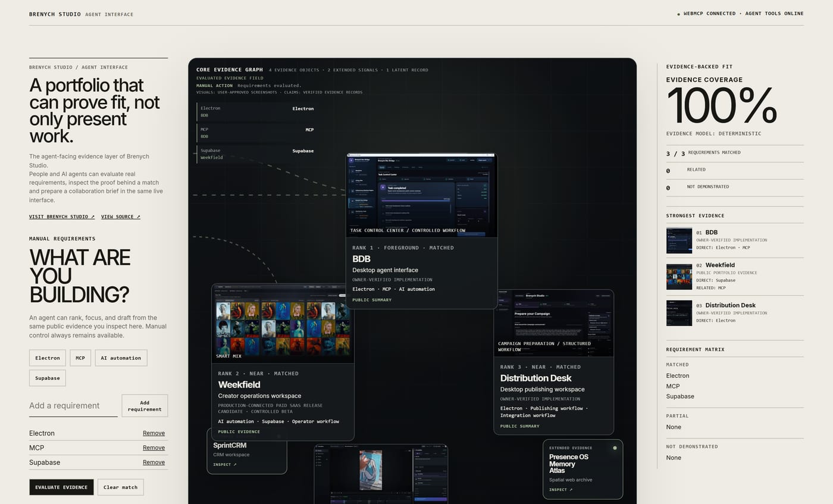
Task: Click the EVIDENCE MODEL: DETERMINISTIC label
Action: (713, 134)
